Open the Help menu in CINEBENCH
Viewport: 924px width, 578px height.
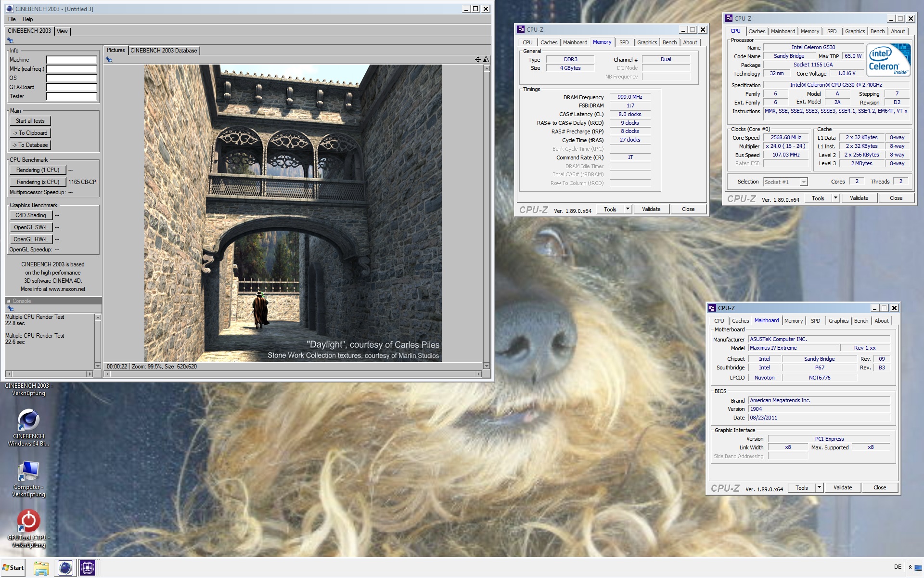coord(28,19)
